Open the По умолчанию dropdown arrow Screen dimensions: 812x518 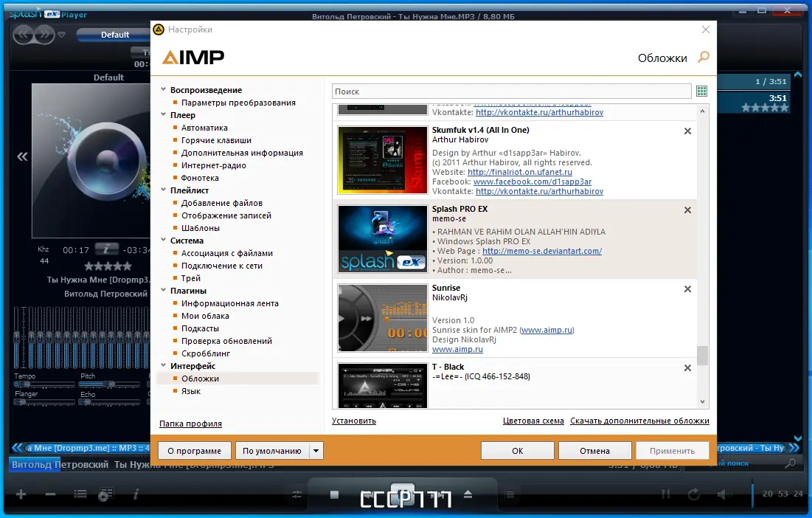tap(316, 451)
